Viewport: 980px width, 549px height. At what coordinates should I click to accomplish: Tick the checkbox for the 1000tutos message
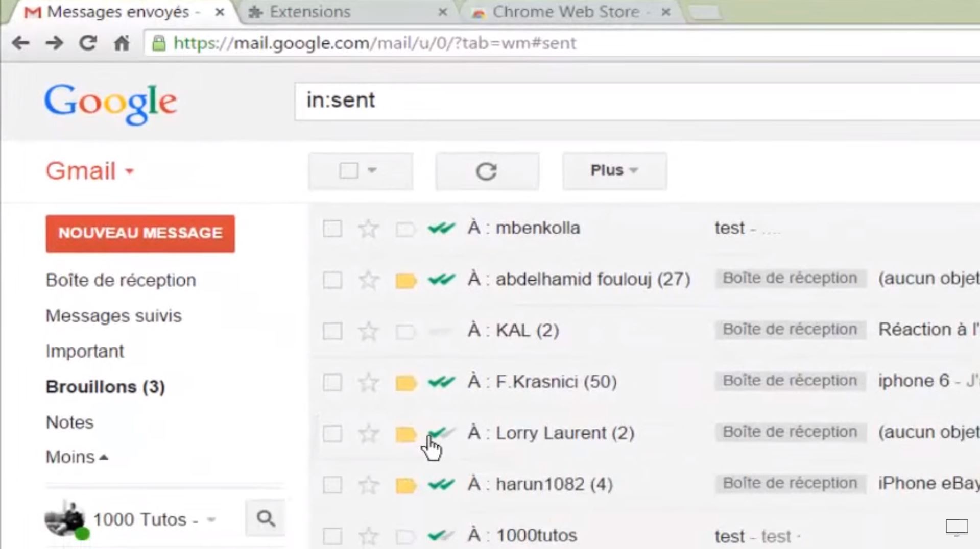point(332,536)
